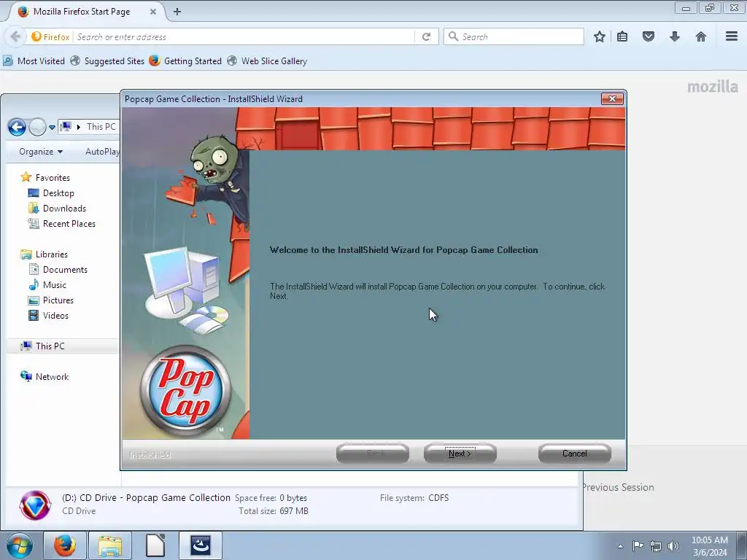747x560 pixels.
Task: Close the InstallShield Wizard dialog
Action: [x=612, y=98]
